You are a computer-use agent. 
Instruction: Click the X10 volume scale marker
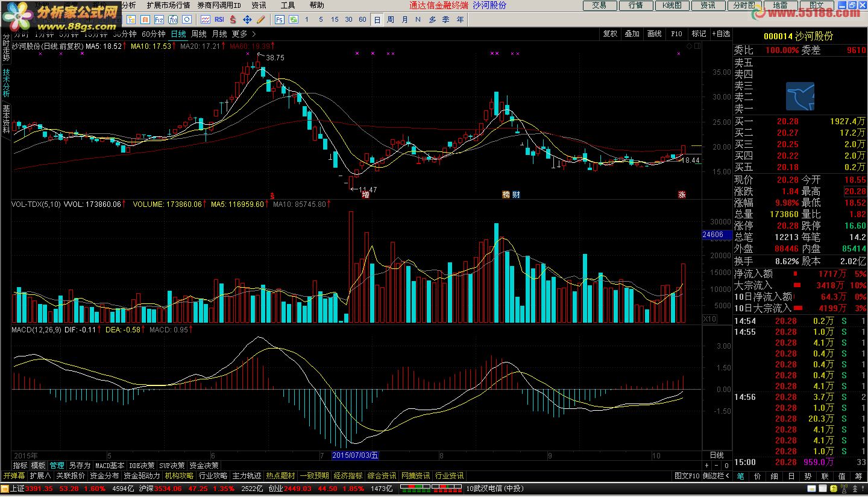711,318
